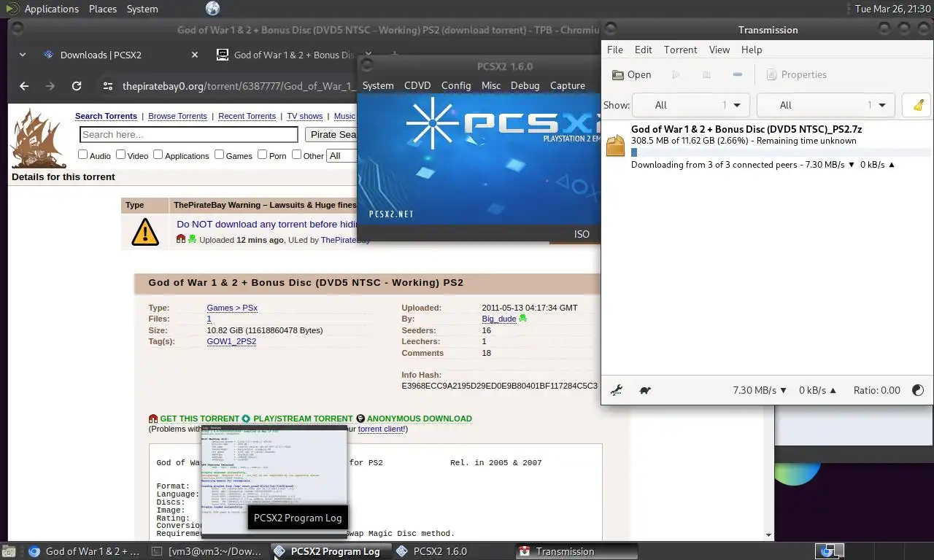
Task: Click the remove torrent minus icon
Action: (737, 74)
